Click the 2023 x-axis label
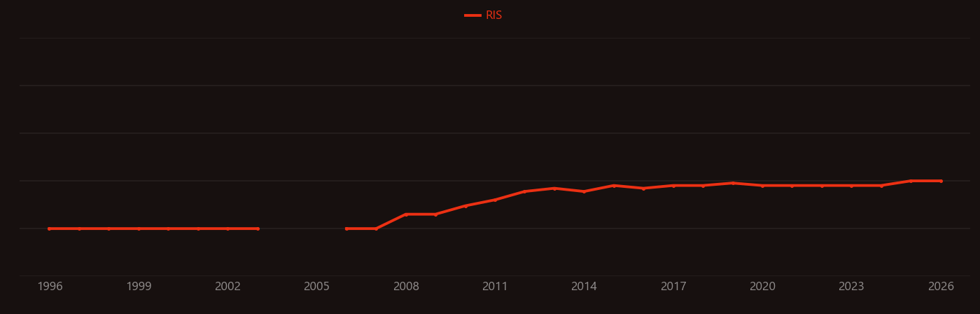 tap(851, 287)
